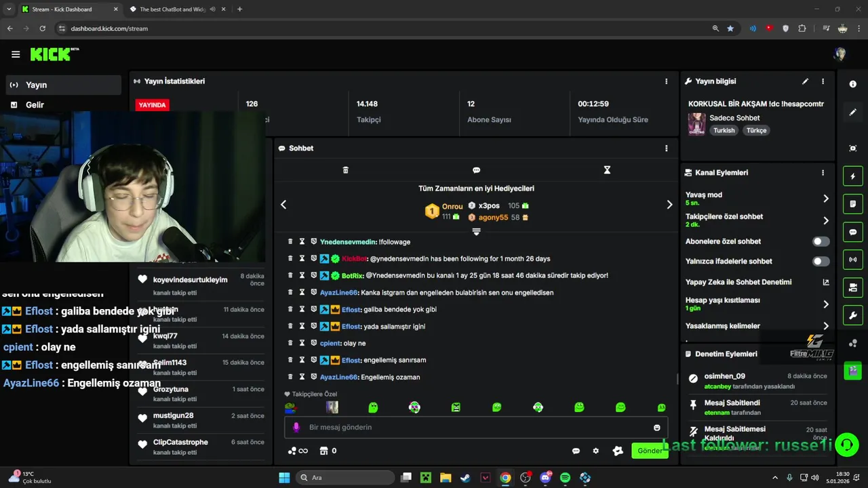
Task: Click the Türkçe tag in stream info
Action: point(756,130)
